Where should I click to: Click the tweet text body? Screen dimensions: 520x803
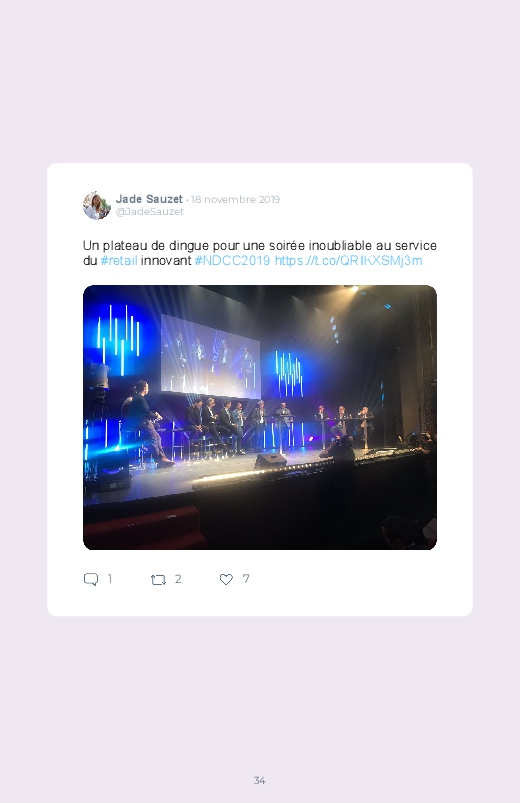click(260, 253)
